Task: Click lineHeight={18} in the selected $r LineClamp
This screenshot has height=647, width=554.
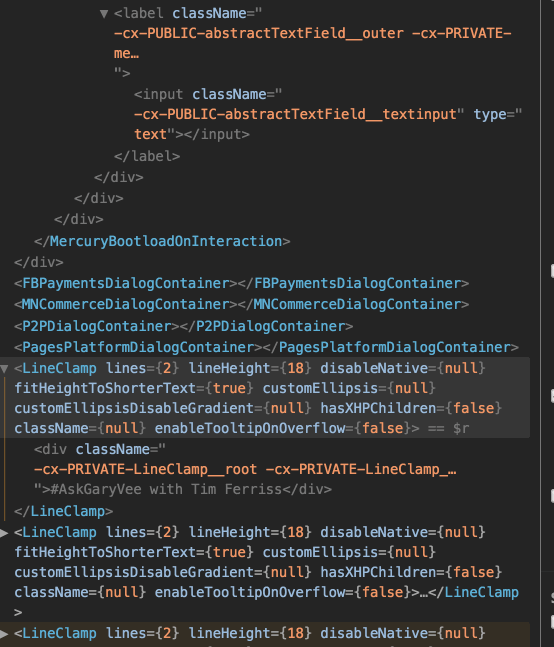Action: click(250, 368)
